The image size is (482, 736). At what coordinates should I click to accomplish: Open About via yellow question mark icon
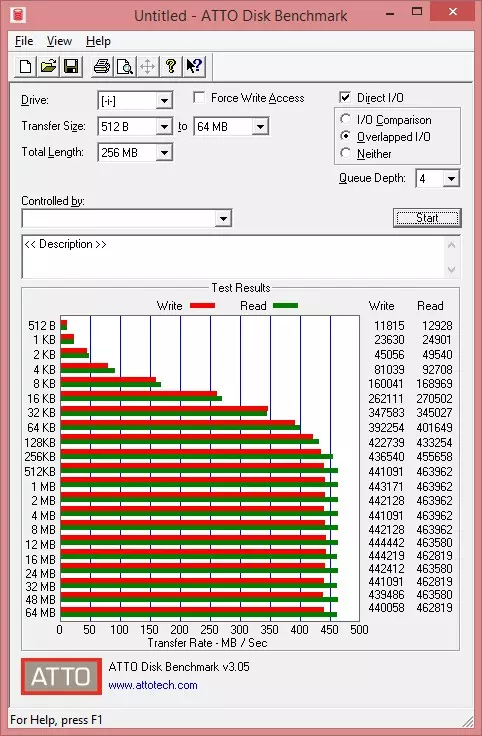tap(170, 66)
